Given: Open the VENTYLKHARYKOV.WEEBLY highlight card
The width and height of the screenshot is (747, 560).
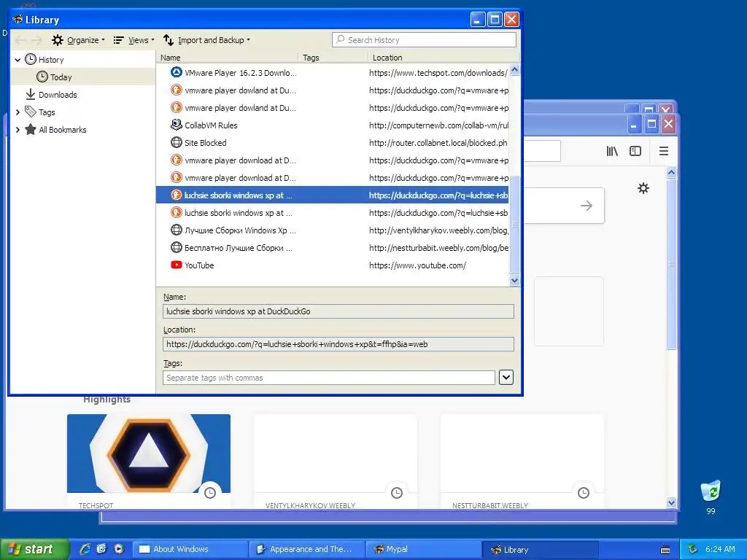Looking at the screenshot, I should pyautogui.click(x=336, y=462).
